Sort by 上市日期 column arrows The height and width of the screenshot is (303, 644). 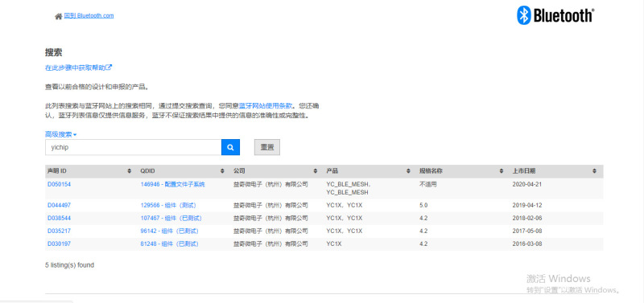pyautogui.click(x=594, y=171)
